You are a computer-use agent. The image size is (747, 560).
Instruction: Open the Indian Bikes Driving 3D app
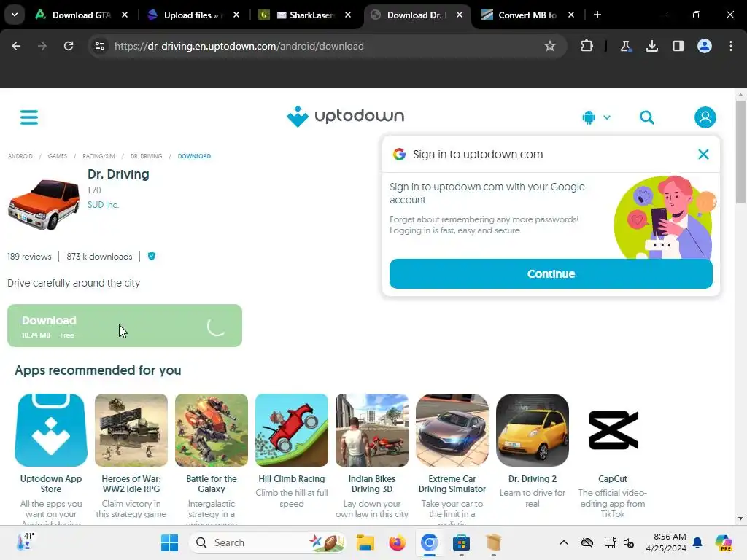pos(372,430)
